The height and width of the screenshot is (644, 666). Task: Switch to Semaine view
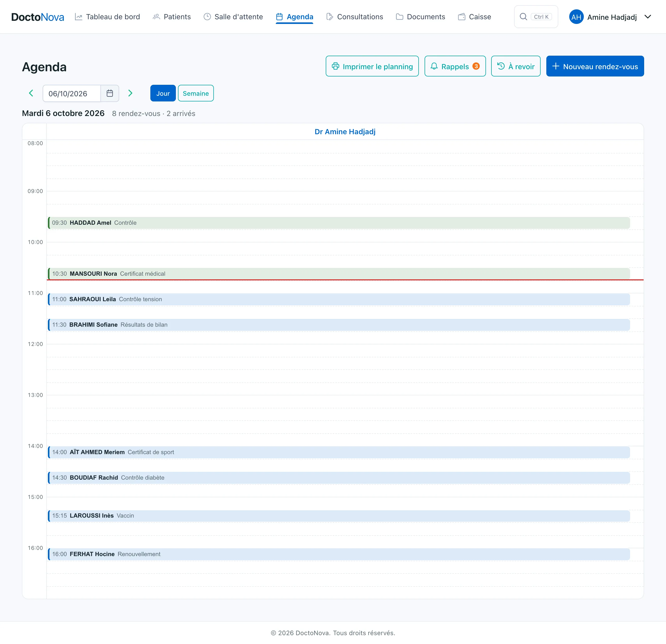[x=196, y=93]
